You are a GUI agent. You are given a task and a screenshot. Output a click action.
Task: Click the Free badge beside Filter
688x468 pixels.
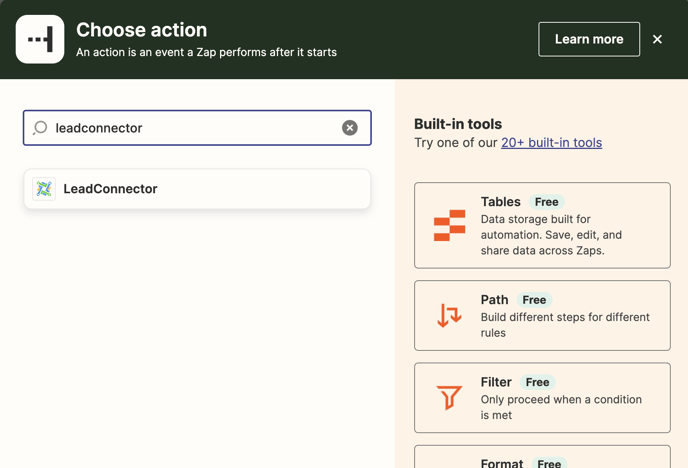[537, 382]
